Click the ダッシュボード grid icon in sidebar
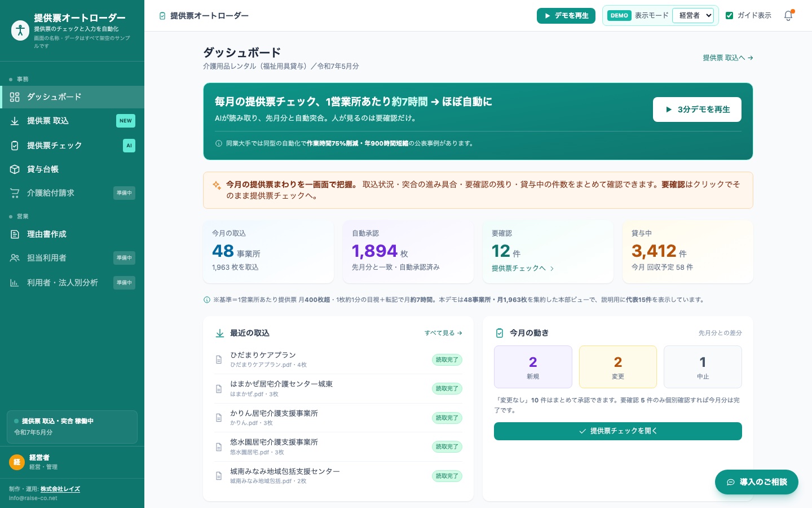This screenshot has width=812, height=508. point(15,97)
